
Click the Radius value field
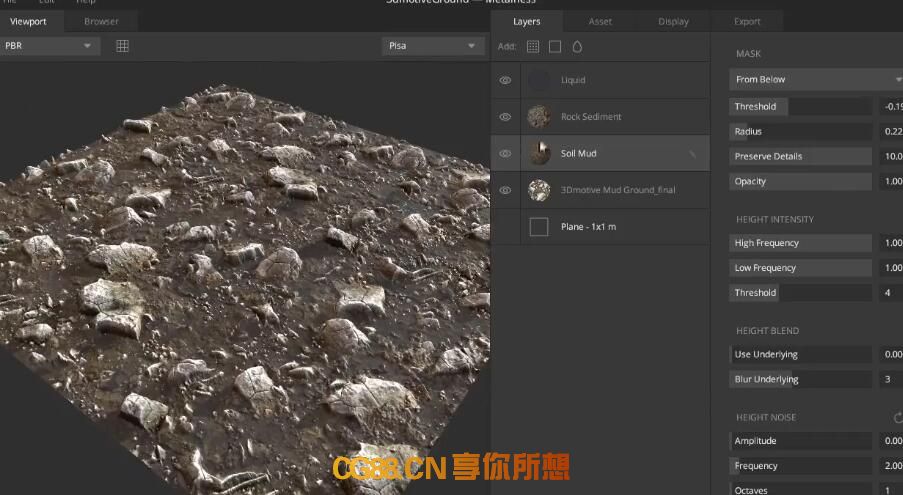[891, 131]
